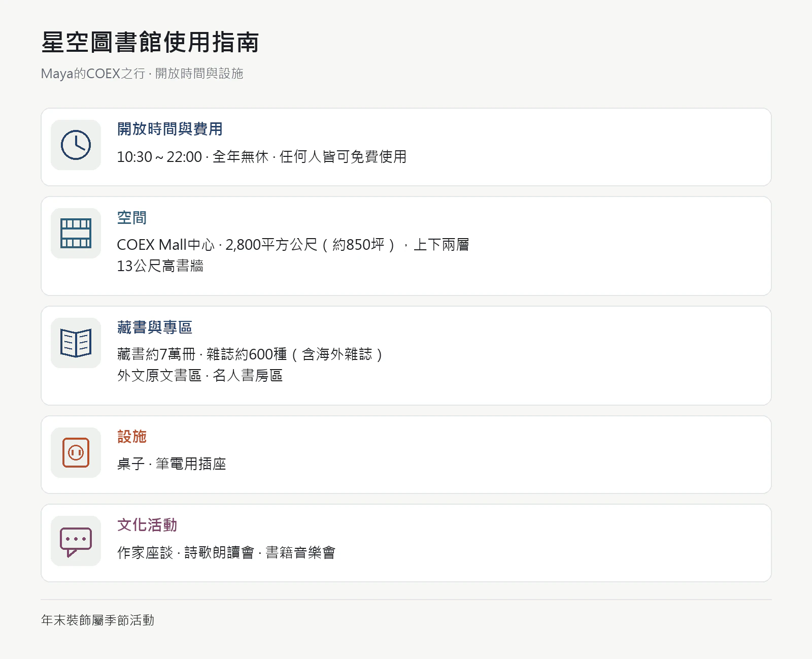The width and height of the screenshot is (812, 659).
Task: Click the clock icon for opening hours
Action: click(76, 145)
